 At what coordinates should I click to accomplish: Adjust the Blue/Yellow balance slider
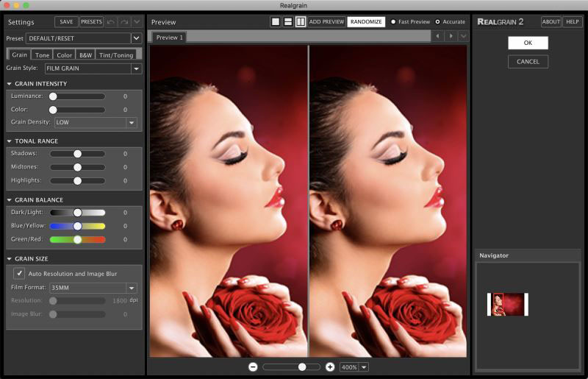[x=78, y=226]
